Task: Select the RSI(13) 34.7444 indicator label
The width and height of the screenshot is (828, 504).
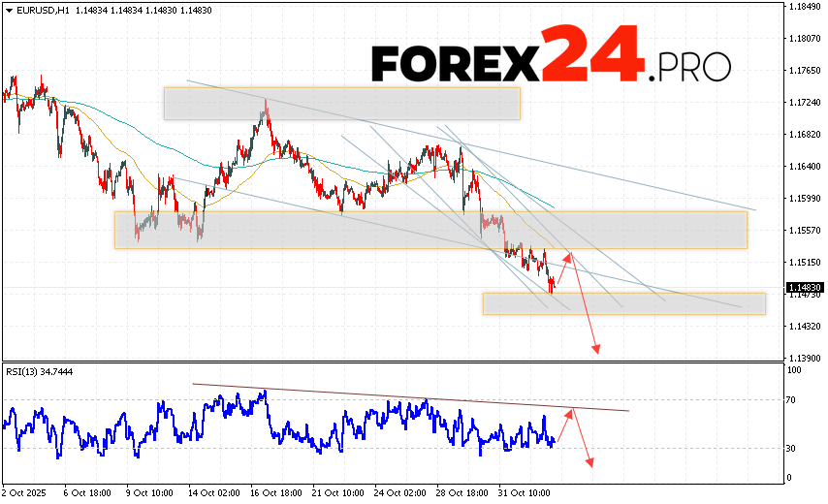Action: coord(40,372)
